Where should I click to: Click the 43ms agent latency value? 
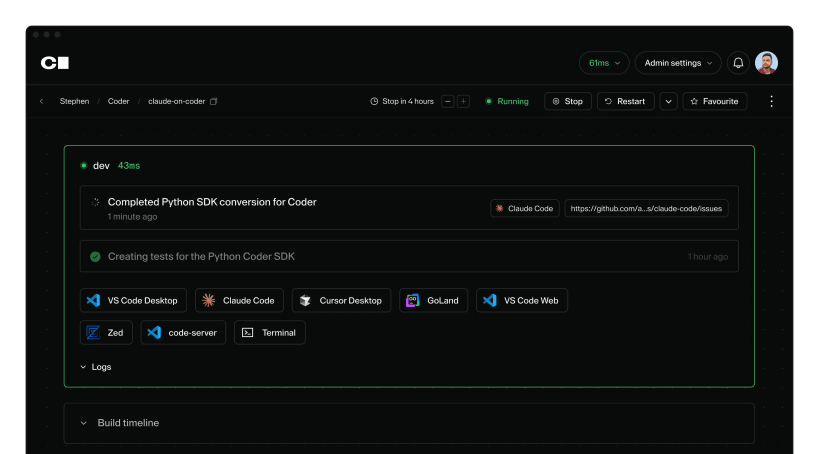click(x=129, y=166)
